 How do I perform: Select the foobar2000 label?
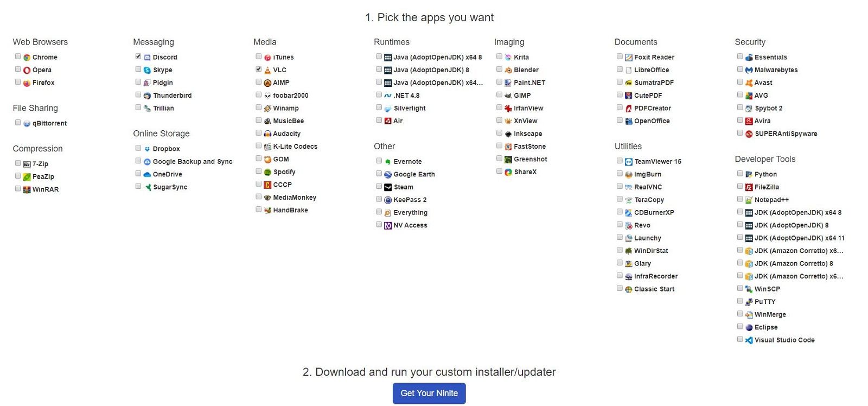point(291,96)
